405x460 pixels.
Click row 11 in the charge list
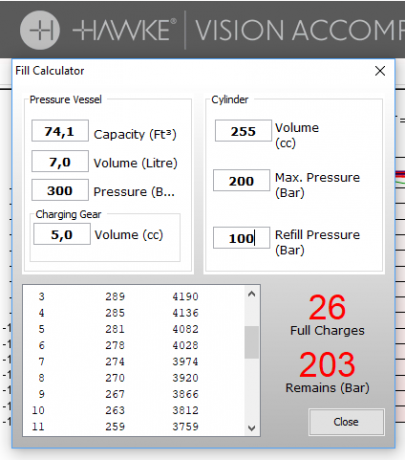point(133,426)
